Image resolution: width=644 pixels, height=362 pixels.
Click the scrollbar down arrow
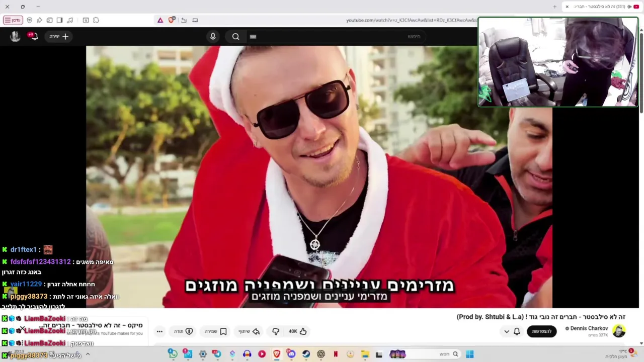641,343
